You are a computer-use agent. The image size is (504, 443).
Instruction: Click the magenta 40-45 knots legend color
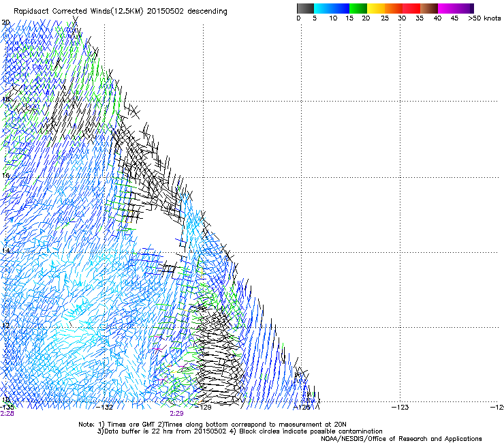point(447,8)
